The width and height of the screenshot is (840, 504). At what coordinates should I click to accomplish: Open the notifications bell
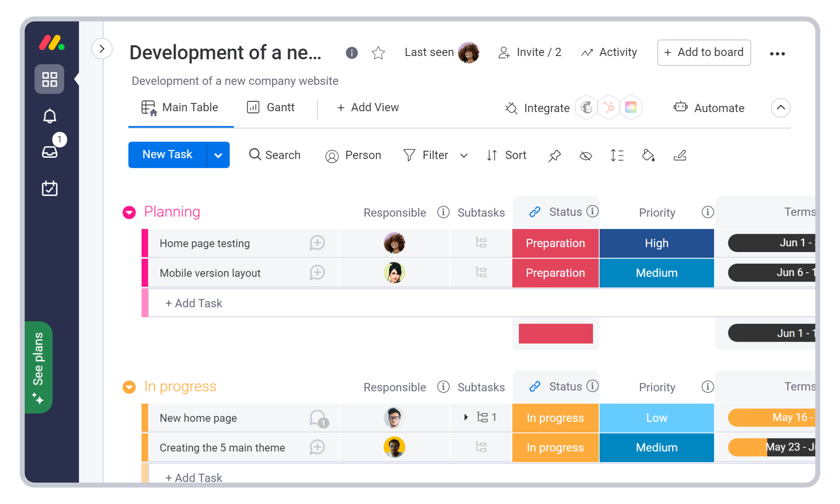[x=49, y=116]
